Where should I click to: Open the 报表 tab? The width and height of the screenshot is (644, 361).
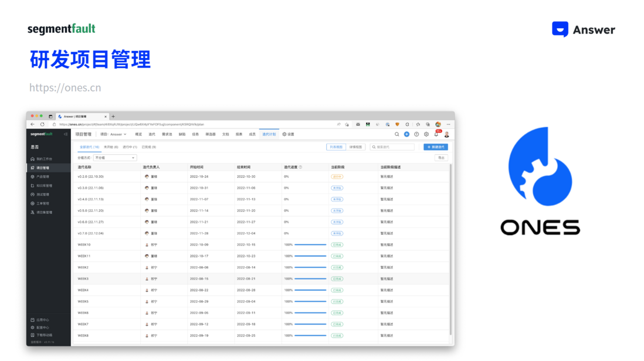pos(239,134)
